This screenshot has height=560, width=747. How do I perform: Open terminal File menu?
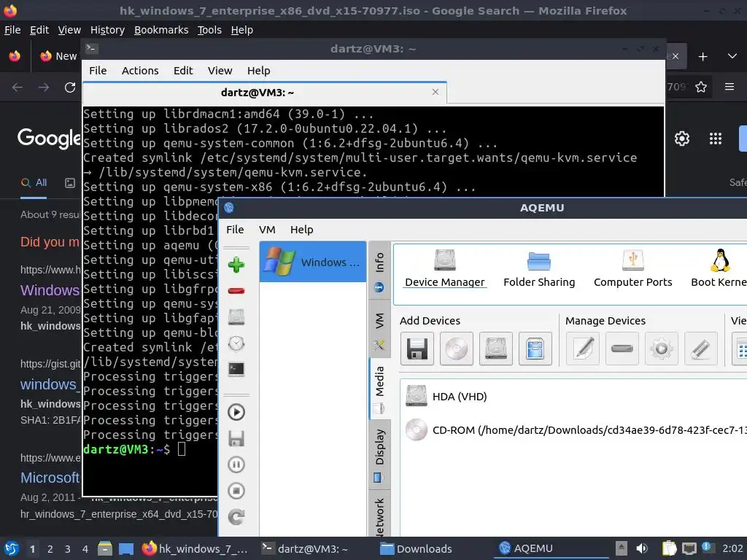pyautogui.click(x=98, y=71)
